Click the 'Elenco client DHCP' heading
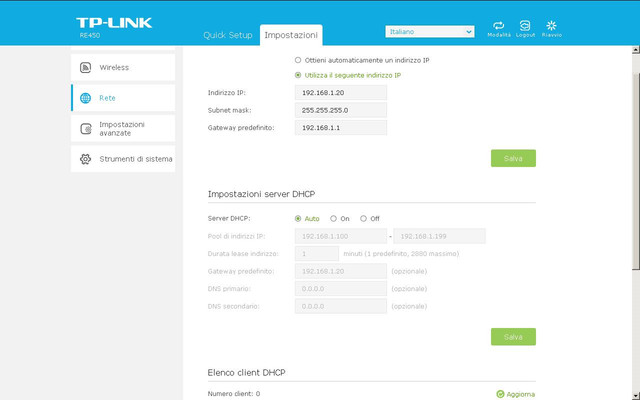640x400 pixels. 247,373
